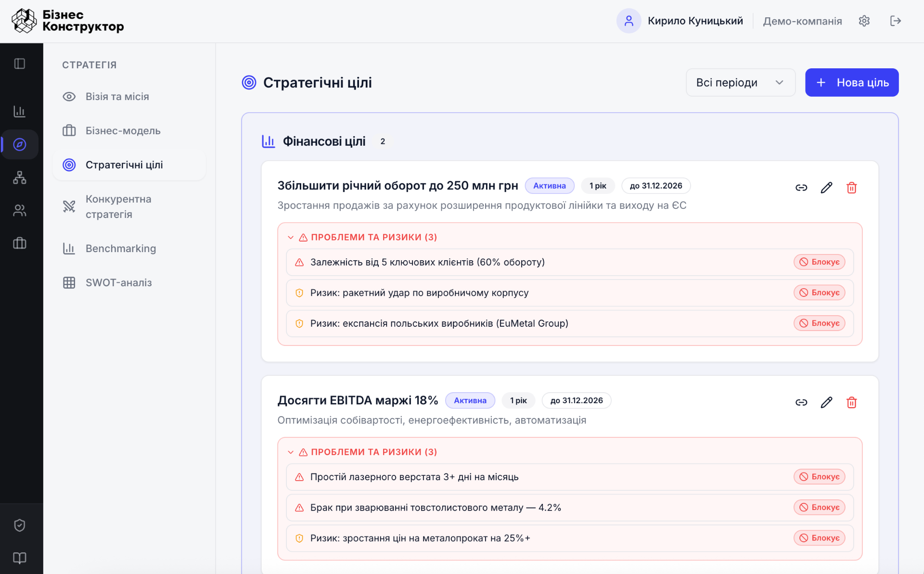Open the book documentation icon at sidebar bottom
Image resolution: width=924 pixels, height=574 pixels.
[20, 558]
